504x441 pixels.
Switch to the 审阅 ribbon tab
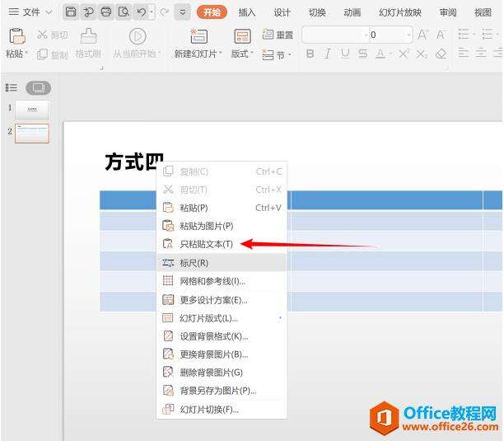tap(448, 12)
